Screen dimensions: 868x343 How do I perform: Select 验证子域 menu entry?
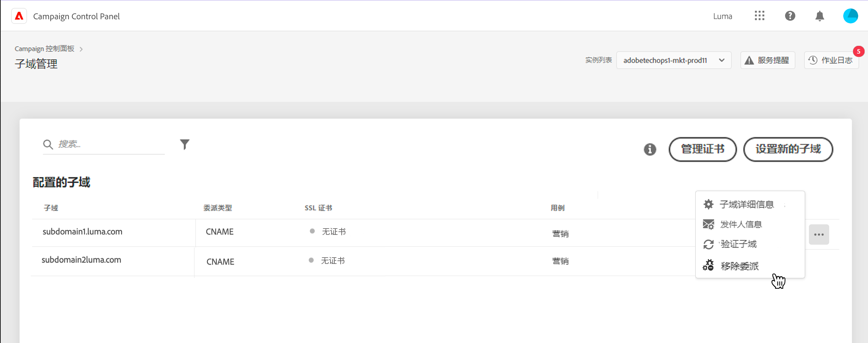tap(738, 244)
